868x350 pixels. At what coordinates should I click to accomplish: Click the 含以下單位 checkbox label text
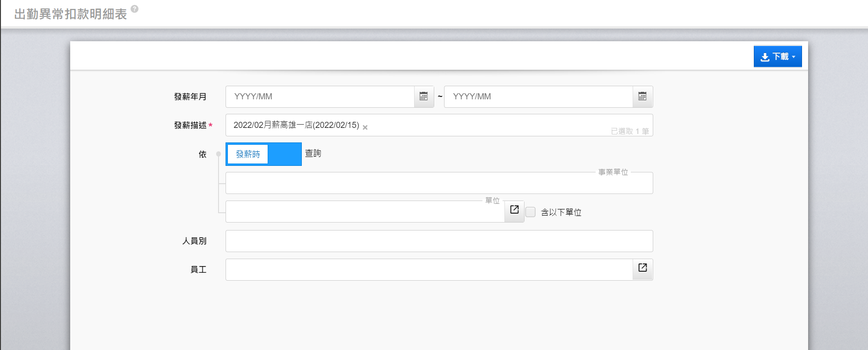(x=561, y=213)
